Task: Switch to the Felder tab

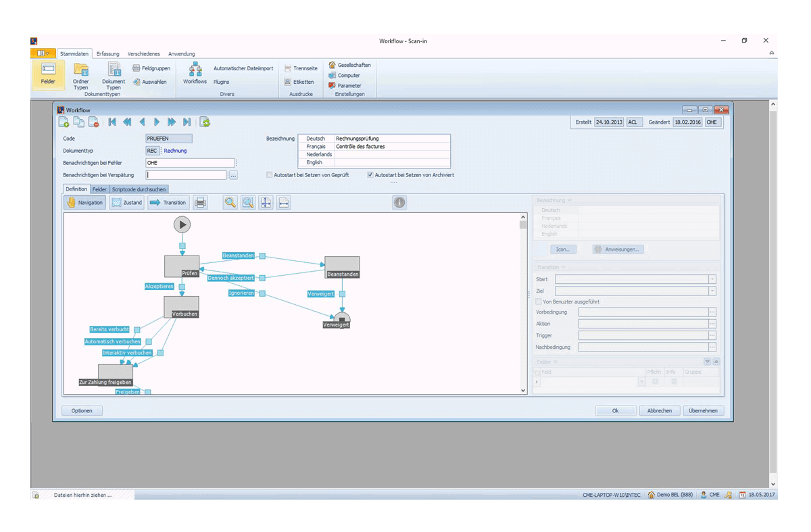Action: (x=99, y=189)
